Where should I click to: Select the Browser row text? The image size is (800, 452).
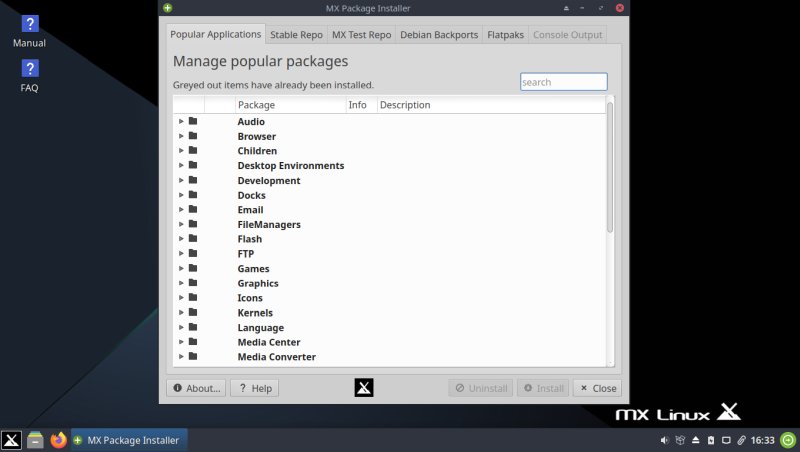[257, 136]
